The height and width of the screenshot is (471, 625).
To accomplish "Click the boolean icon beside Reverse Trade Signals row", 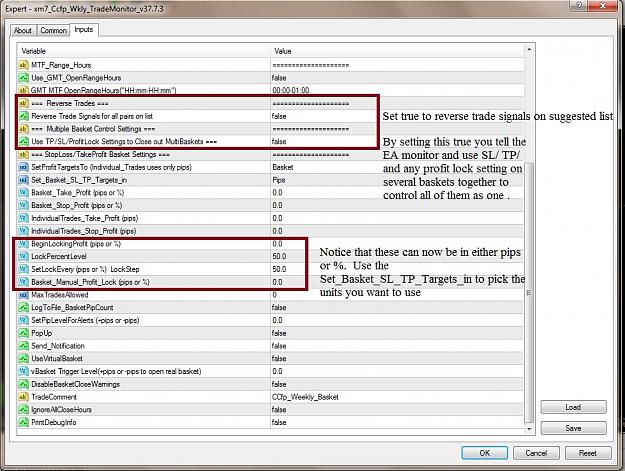I will 24,116.
